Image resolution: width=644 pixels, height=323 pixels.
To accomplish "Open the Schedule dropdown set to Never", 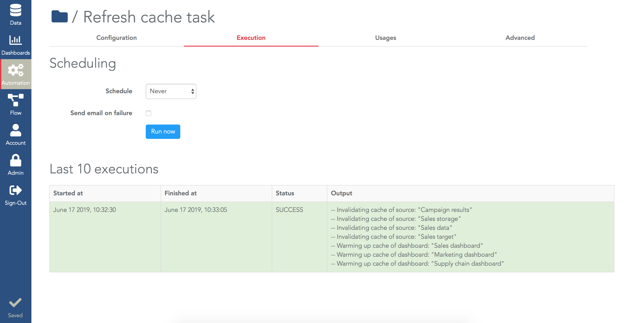I will [171, 91].
